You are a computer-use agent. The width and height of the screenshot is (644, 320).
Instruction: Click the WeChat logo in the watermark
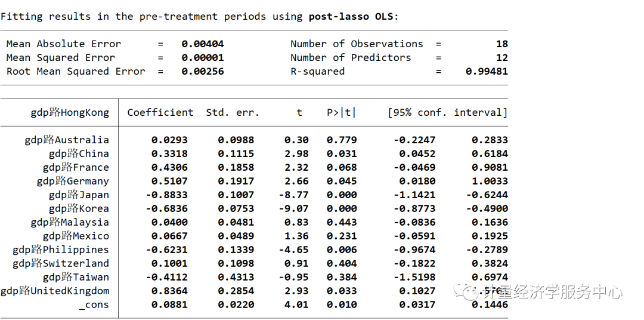(x=466, y=291)
